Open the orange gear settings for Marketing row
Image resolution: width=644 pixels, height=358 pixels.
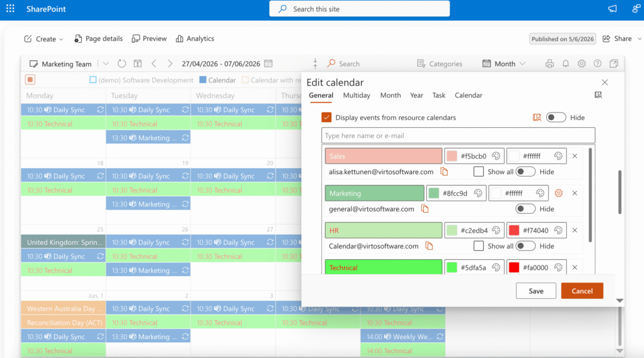pyautogui.click(x=558, y=193)
